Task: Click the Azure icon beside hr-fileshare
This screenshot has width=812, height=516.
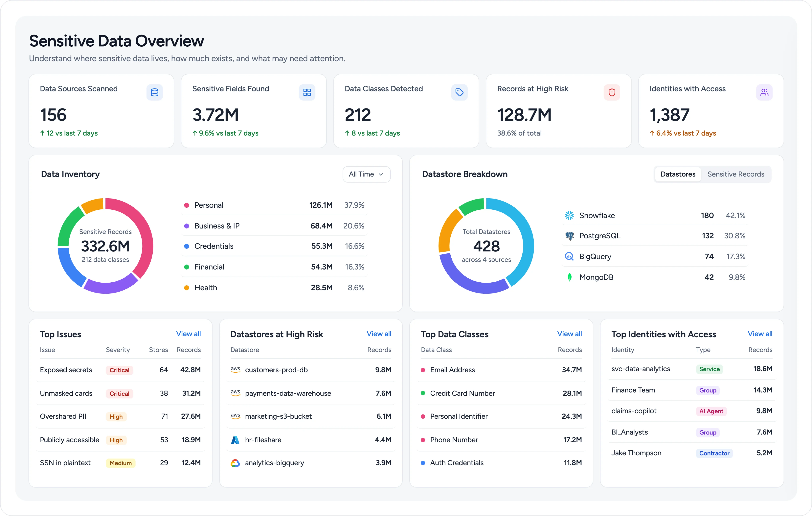Action: click(235, 440)
